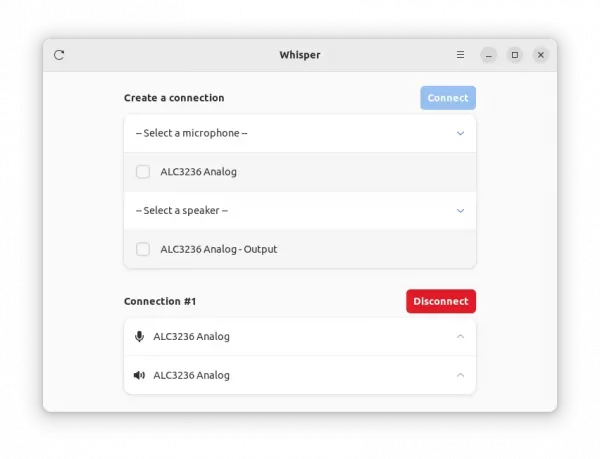Collapse the Select a microphone chevron
This screenshot has width=600, height=459.
460,133
